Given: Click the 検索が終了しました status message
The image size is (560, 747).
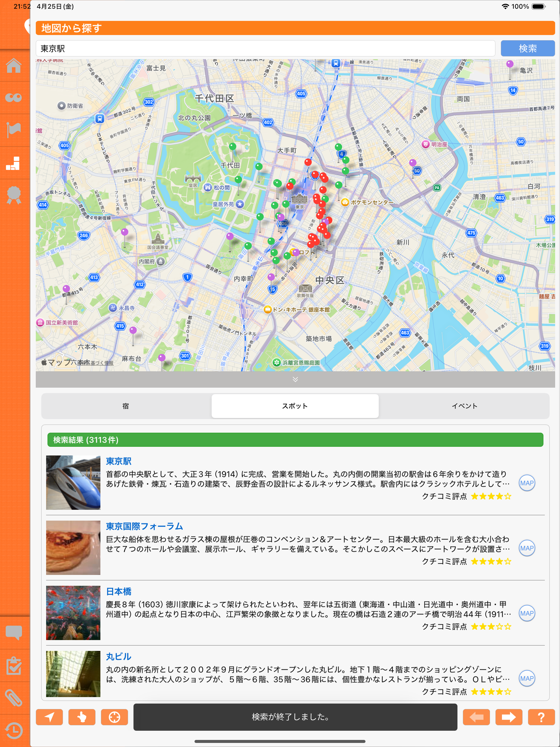Looking at the screenshot, I should (295, 717).
